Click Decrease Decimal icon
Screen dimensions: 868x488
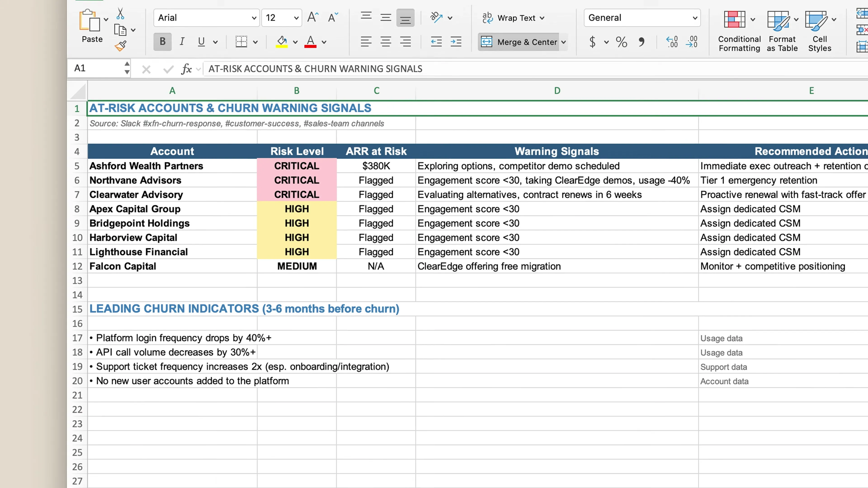click(x=691, y=42)
